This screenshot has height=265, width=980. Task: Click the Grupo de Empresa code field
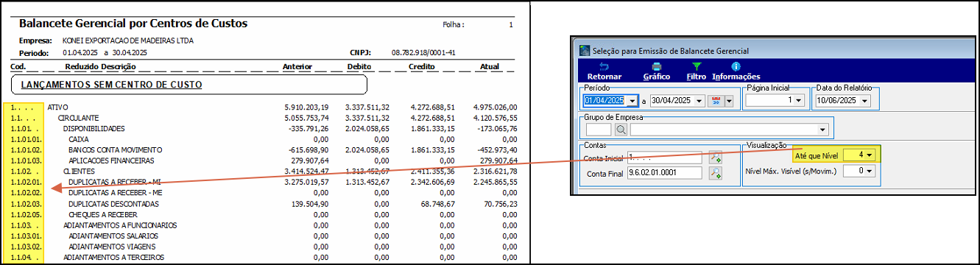599,130
